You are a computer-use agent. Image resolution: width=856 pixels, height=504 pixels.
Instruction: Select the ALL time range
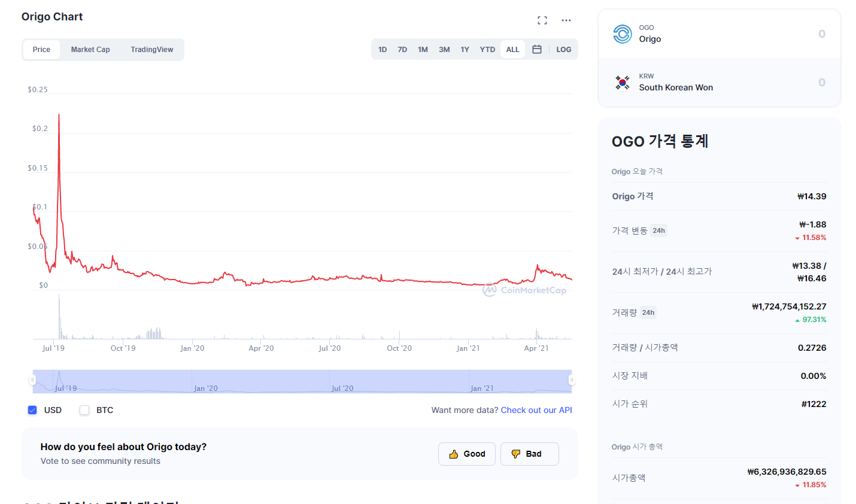tap(512, 50)
